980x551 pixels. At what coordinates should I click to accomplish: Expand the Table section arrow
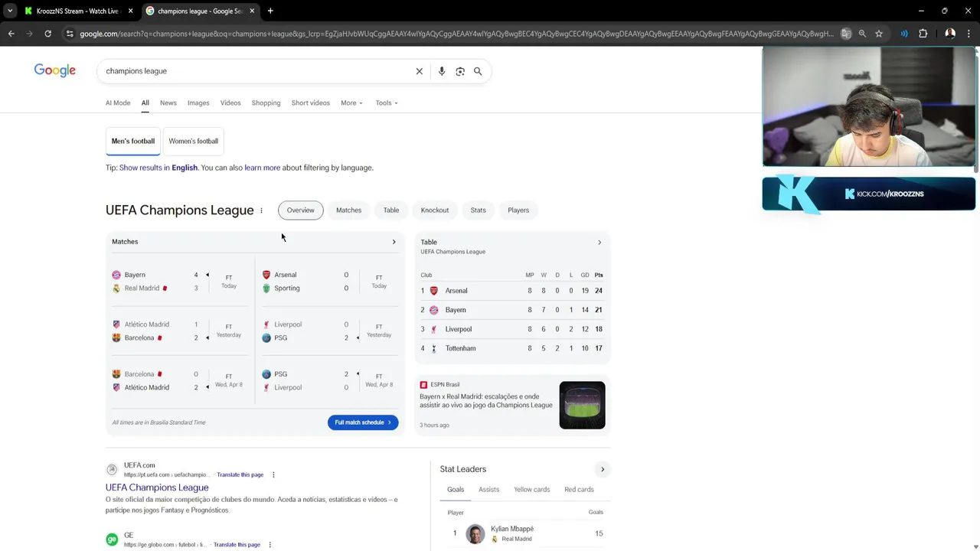[599, 243]
